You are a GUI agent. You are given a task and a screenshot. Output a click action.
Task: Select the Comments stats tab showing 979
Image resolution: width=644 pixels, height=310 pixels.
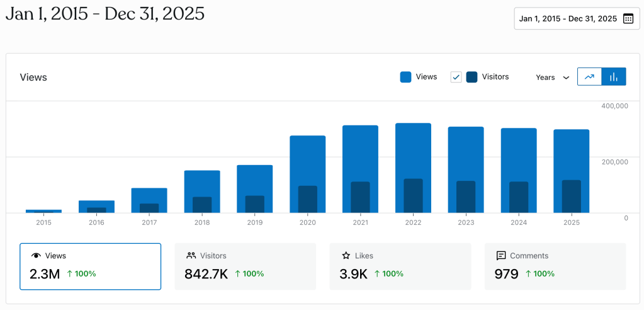click(555, 267)
